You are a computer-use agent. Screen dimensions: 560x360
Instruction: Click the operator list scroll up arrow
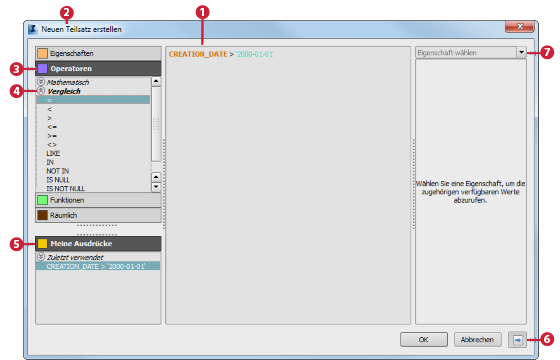tap(156, 81)
